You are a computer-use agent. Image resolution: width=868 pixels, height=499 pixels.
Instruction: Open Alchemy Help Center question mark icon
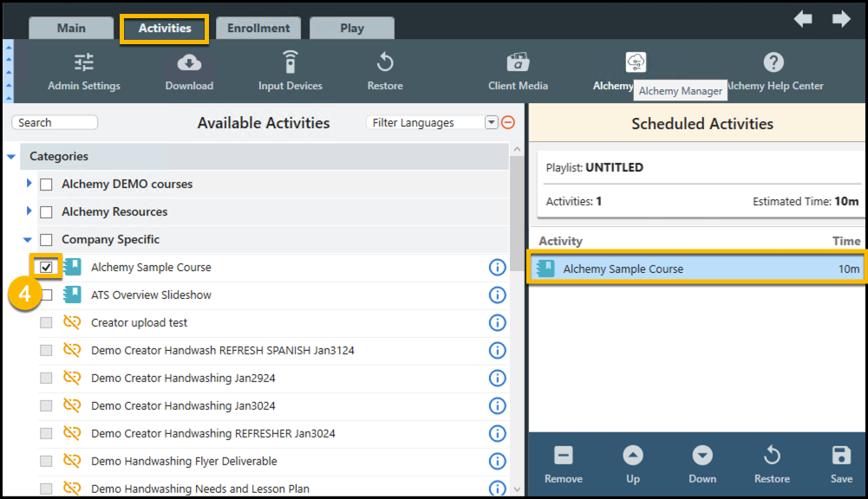(773, 62)
